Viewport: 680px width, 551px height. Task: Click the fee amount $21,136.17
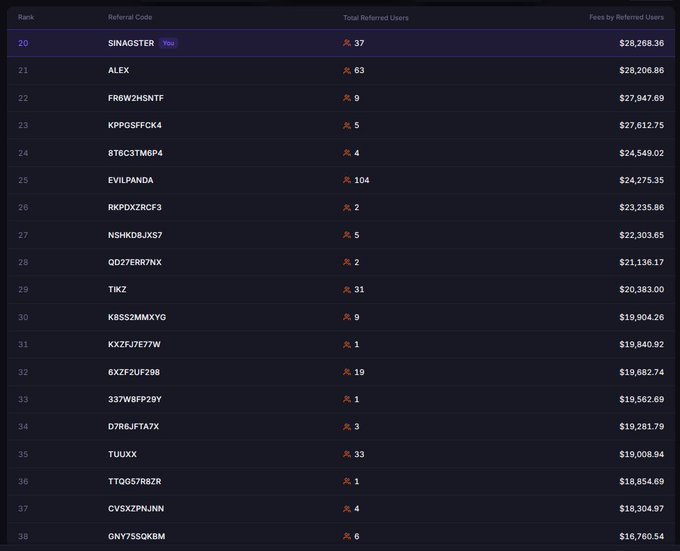[641, 262]
